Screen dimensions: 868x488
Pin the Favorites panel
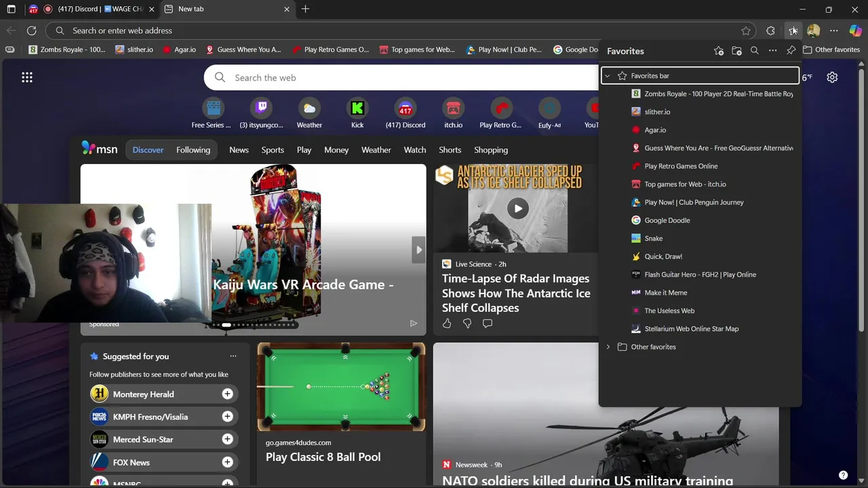(791, 51)
